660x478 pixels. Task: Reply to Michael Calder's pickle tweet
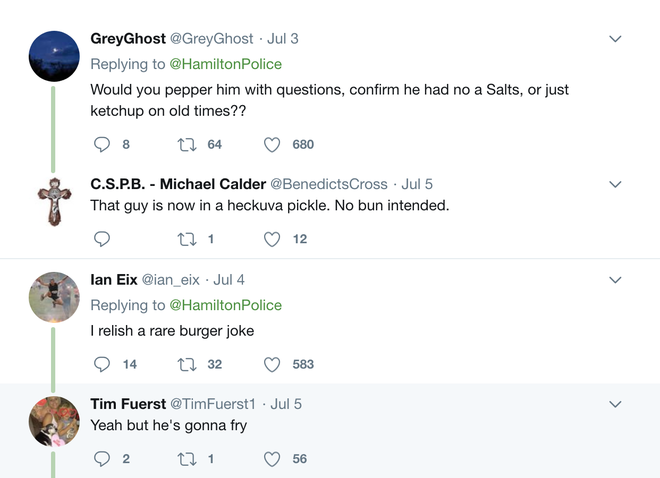101,239
